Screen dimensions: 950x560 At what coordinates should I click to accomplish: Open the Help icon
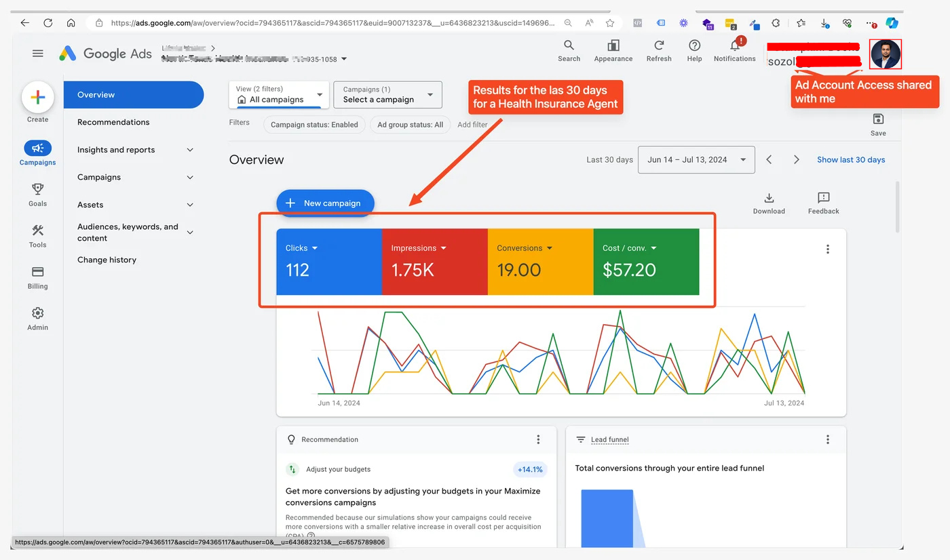694,51
